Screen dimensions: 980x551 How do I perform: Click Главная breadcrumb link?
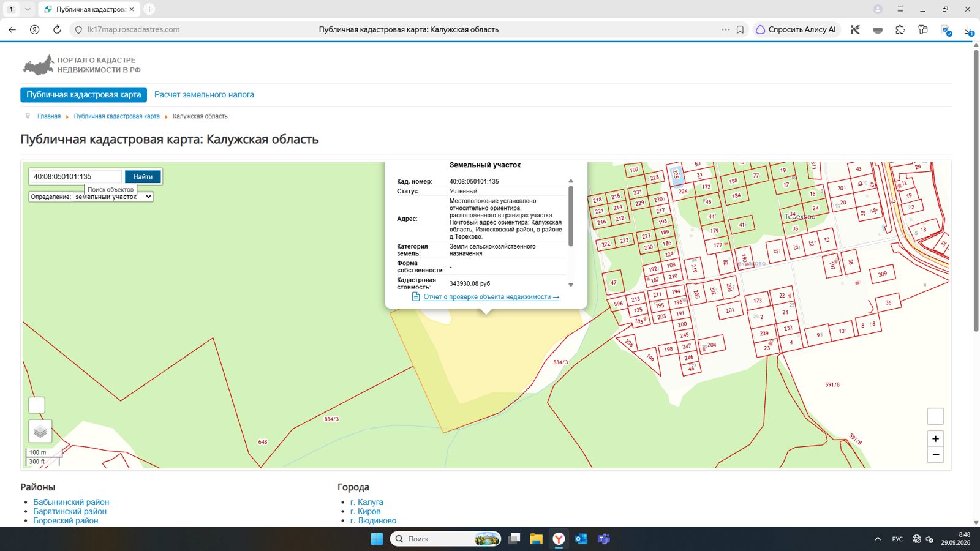(49, 116)
